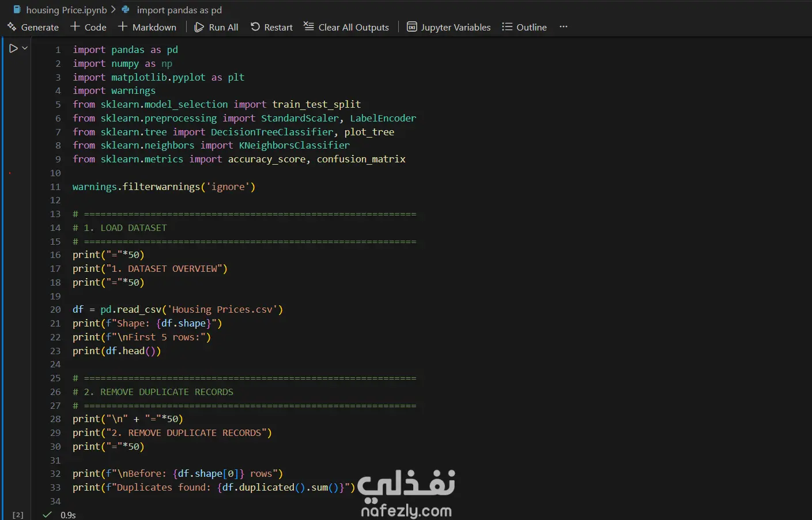Click the 0.9s execution time
The height and width of the screenshot is (520, 812).
point(68,515)
